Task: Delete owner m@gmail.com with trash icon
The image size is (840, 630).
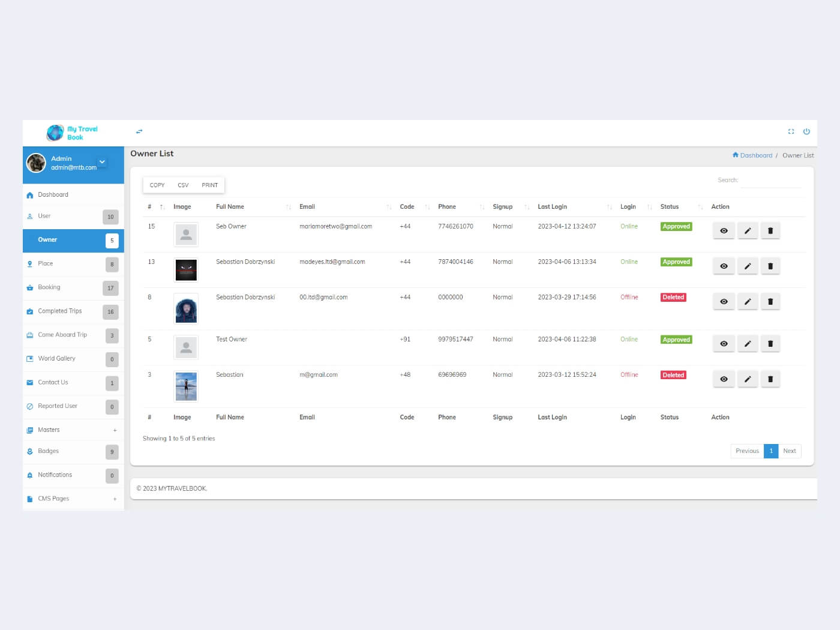Action: click(770, 379)
